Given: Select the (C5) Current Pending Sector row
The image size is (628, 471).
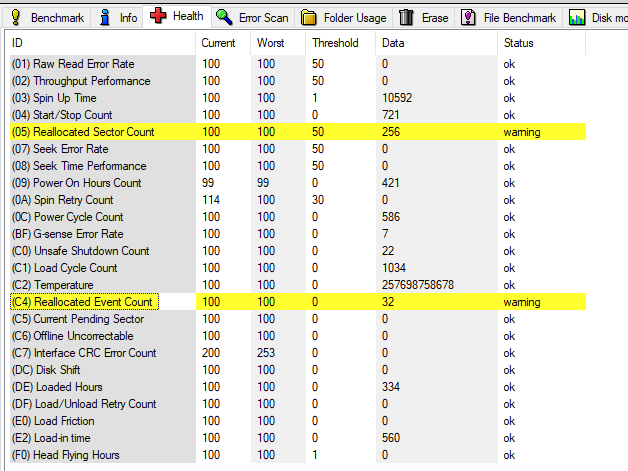Looking at the screenshot, I should [298, 319].
